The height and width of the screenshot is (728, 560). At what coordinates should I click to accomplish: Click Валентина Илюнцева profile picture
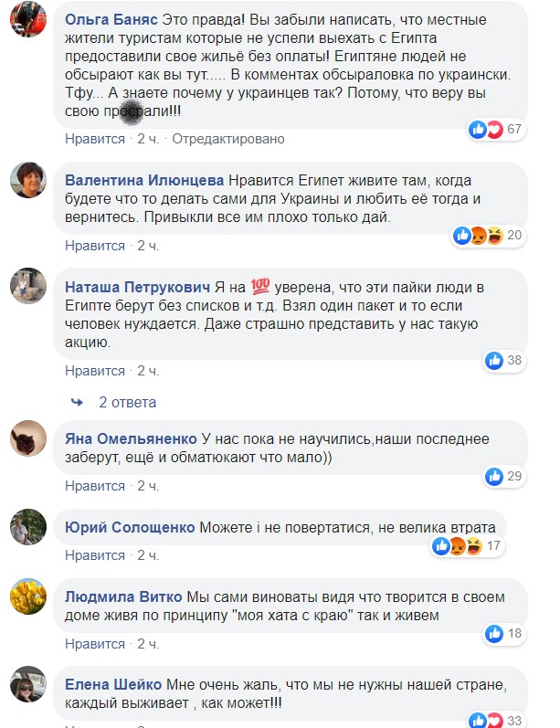28,180
